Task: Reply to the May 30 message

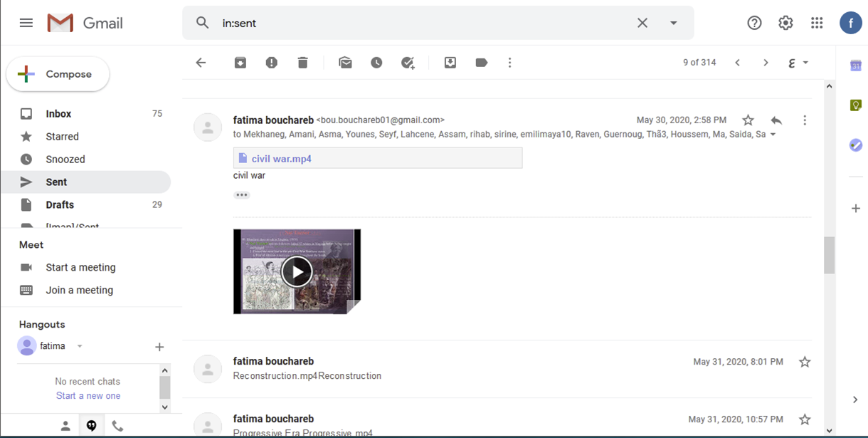Action: (x=776, y=120)
